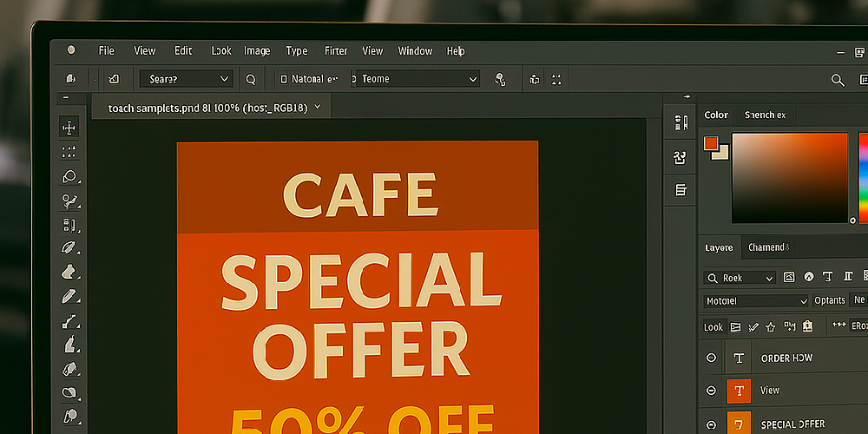Click the cream background color swatch
868x434 pixels.
(x=720, y=152)
